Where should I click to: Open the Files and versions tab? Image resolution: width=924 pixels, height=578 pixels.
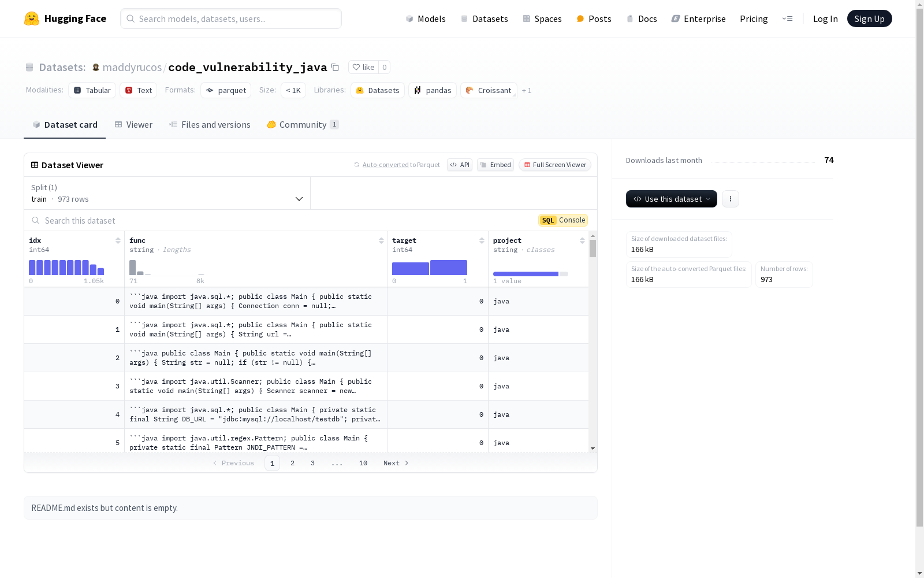click(210, 125)
